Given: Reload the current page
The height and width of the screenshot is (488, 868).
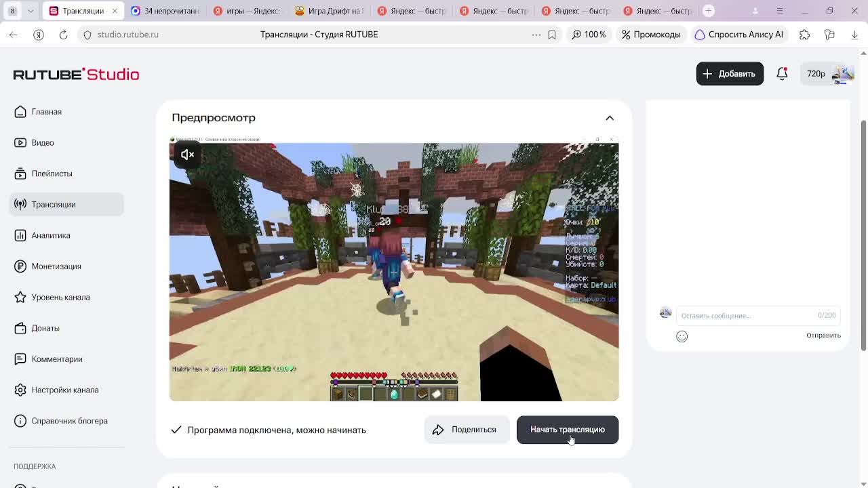Looking at the screenshot, I should click(63, 35).
